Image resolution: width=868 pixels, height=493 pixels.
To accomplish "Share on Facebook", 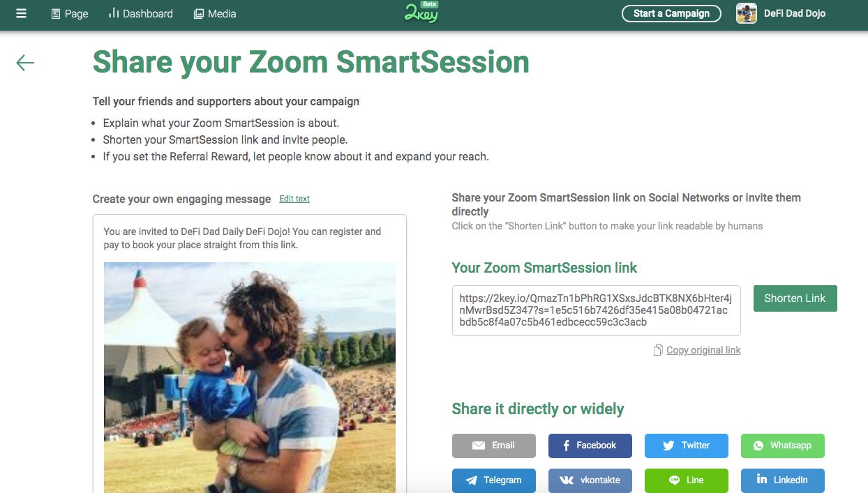I will point(590,446).
